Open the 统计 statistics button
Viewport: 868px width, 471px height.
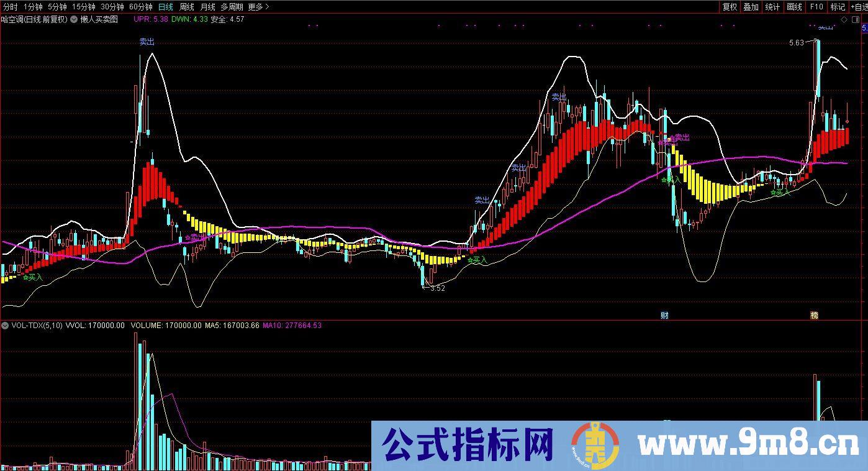point(772,7)
